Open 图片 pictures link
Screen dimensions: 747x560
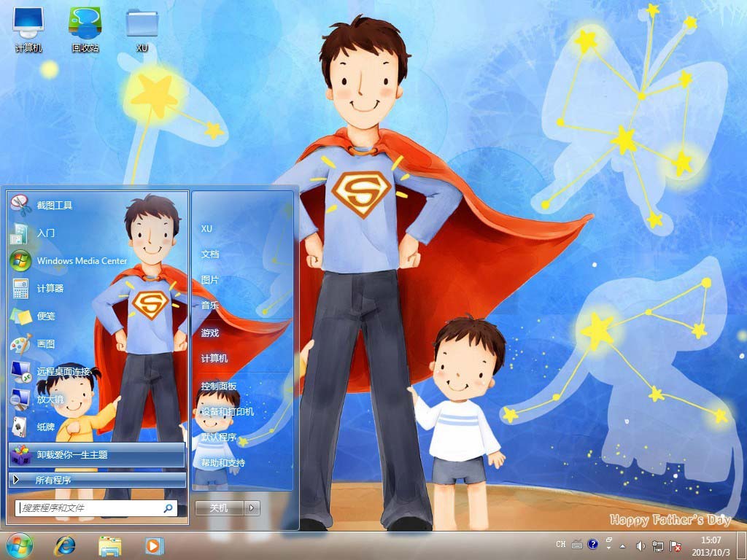coord(210,280)
